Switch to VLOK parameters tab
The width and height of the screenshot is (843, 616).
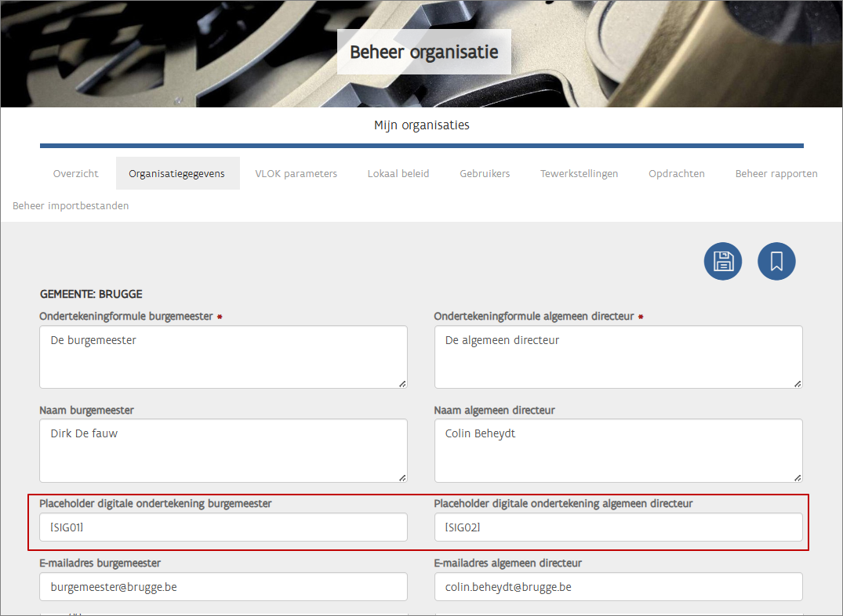point(296,174)
